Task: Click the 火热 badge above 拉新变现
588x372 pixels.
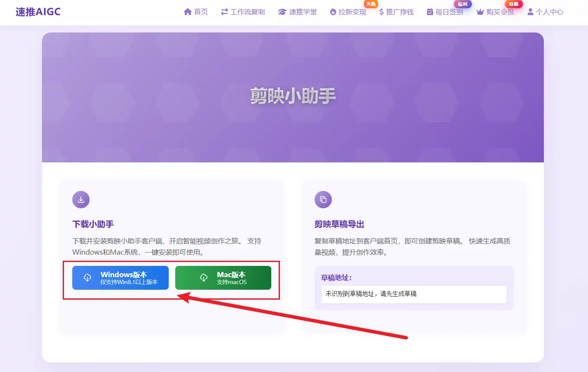Action: 371,4
